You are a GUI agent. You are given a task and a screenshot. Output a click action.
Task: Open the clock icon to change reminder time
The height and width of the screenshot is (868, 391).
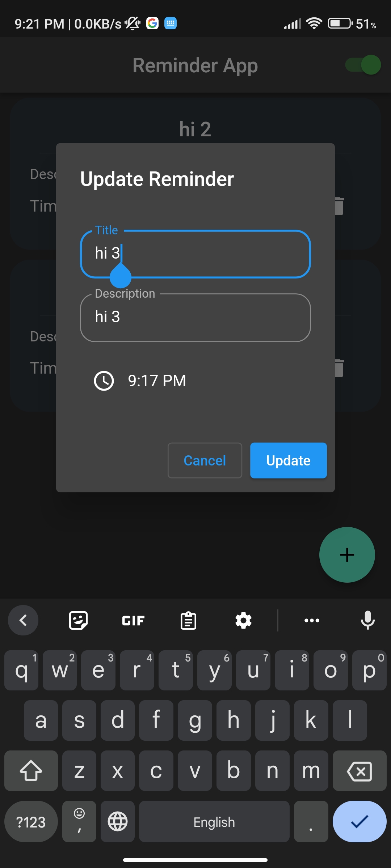[103, 380]
